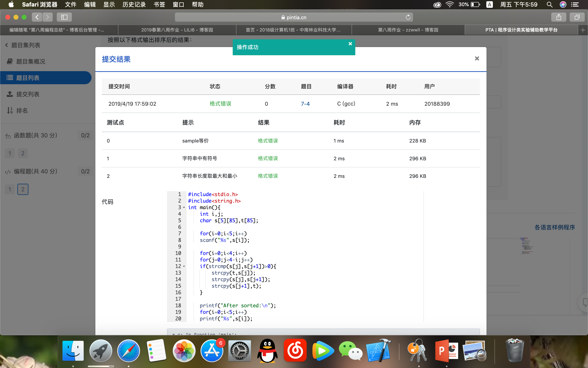Open the Wi-Fi status menu

(450, 4)
